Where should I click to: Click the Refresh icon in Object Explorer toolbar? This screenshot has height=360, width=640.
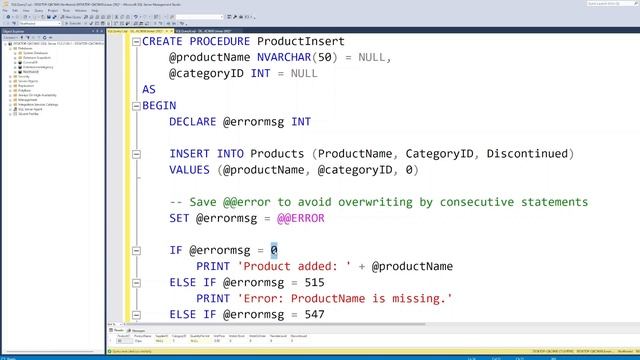(44, 38)
